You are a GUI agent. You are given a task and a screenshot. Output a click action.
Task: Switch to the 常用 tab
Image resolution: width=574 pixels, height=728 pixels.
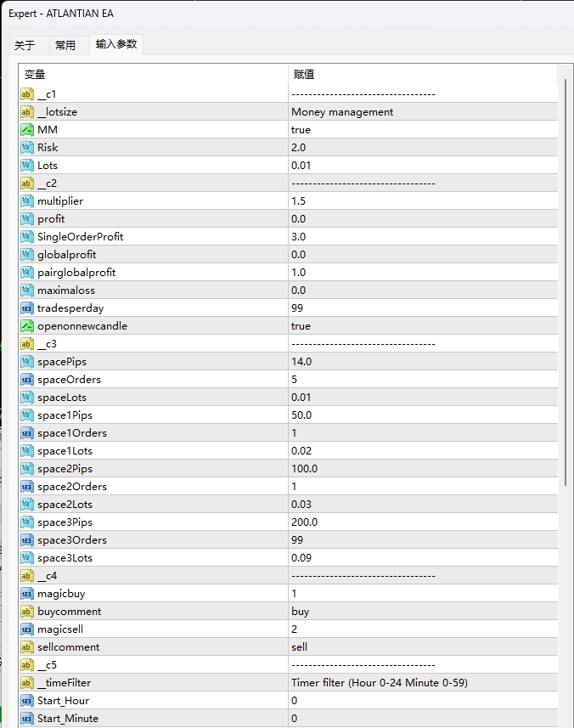tap(65, 45)
